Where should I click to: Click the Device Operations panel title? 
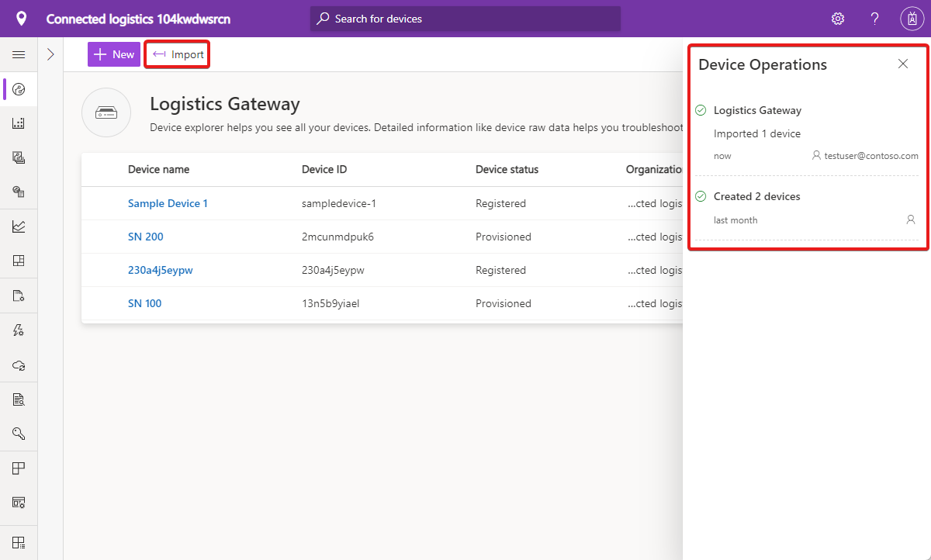pos(763,64)
